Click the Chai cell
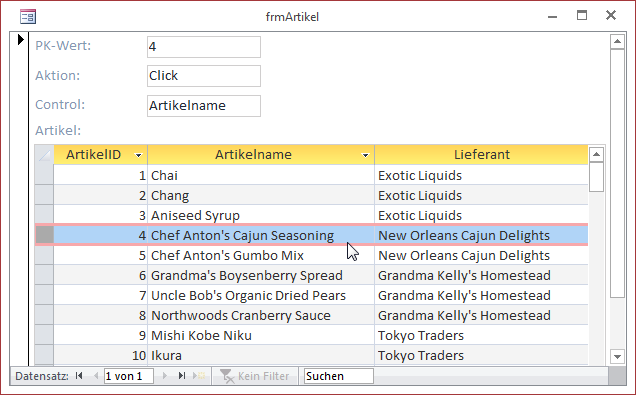636x395 pixels. click(261, 175)
